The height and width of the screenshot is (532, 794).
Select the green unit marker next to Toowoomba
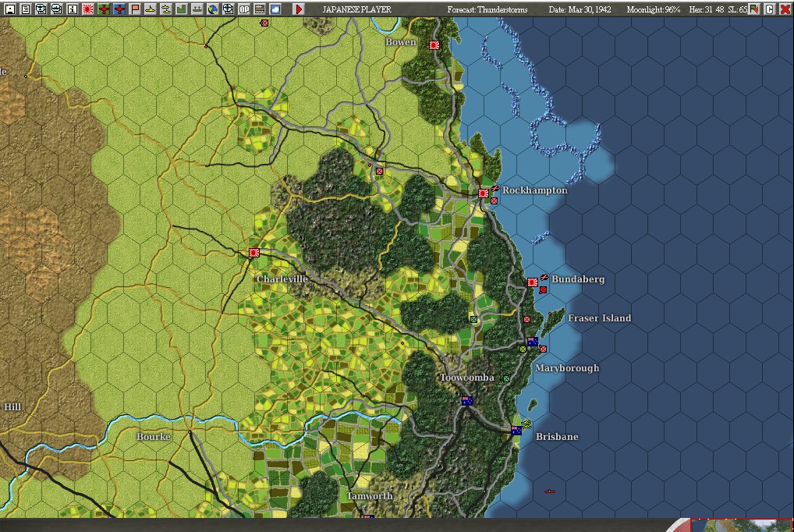506,378
